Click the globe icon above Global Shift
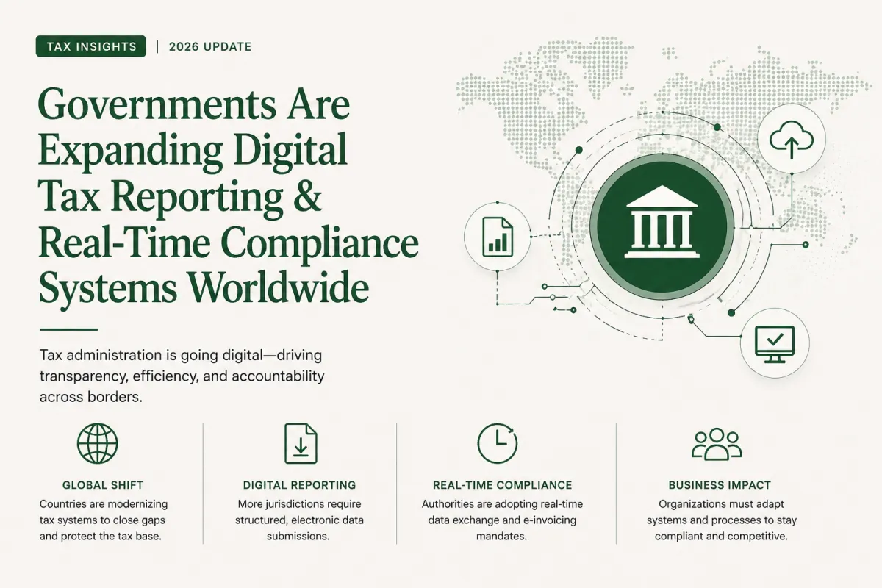This screenshot has height=588, width=882. point(98,443)
